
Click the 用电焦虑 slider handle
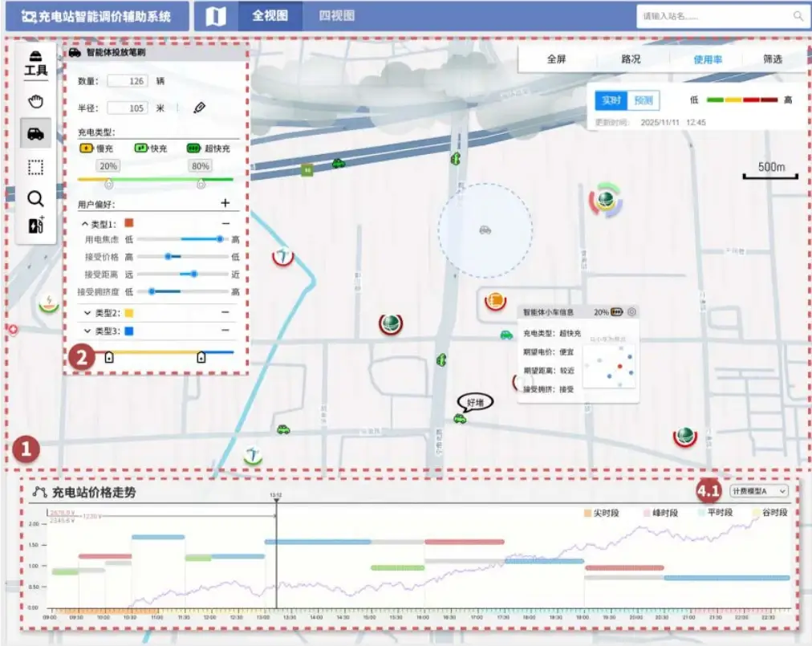click(220, 239)
